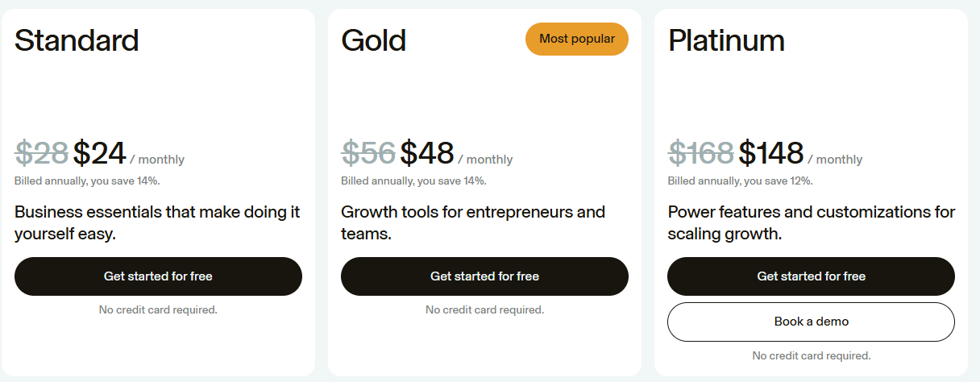Click the Platinum plan heading
The image size is (980, 382).
726,40
